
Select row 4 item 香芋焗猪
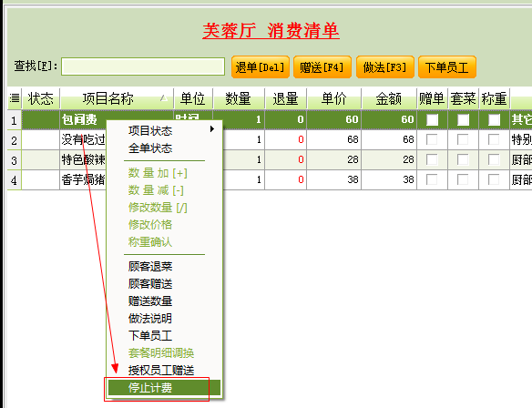pos(83,179)
